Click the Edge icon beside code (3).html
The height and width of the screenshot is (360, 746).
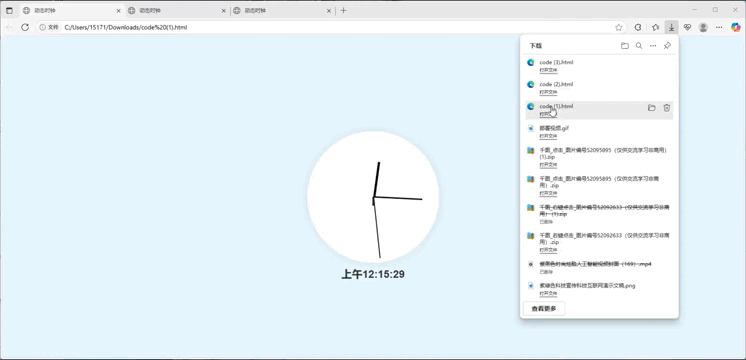coord(530,62)
